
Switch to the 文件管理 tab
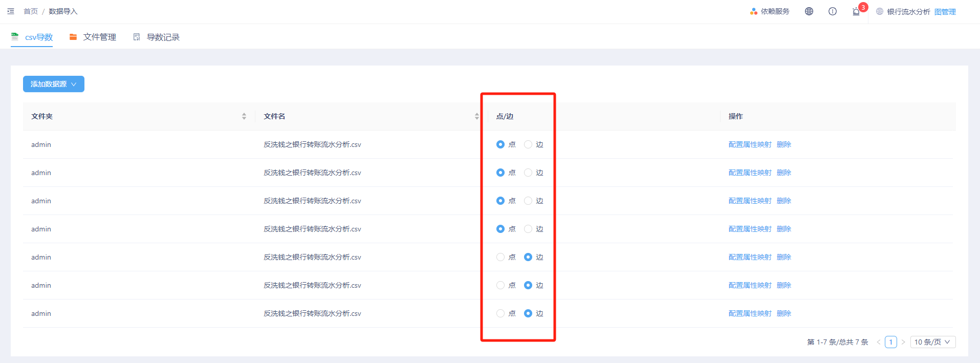tap(93, 37)
